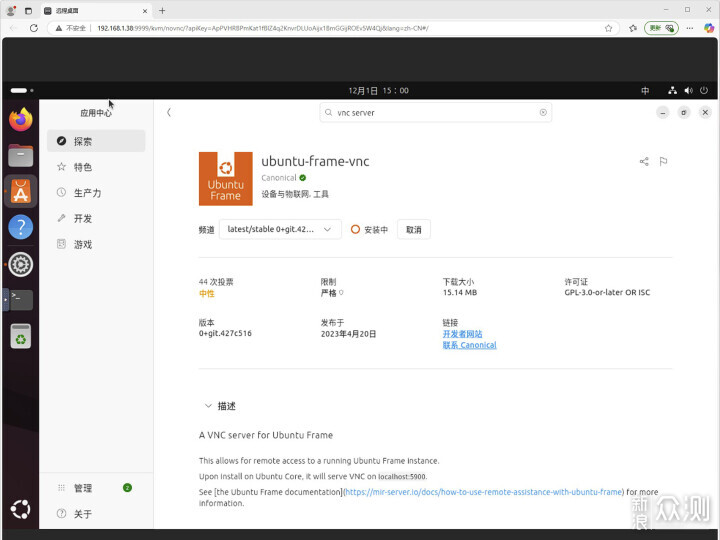
Task: Click the browser refresh button
Action: tap(34, 28)
